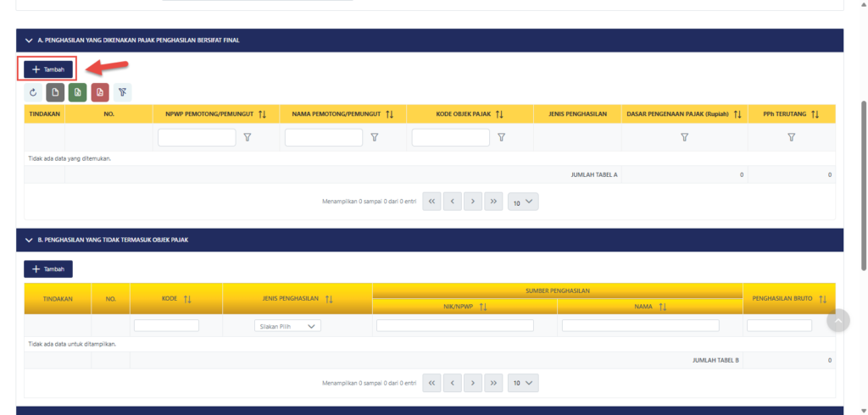Sort table B by Penghasilan Bruto
The width and height of the screenshot is (868, 415).
[x=822, y=299]
